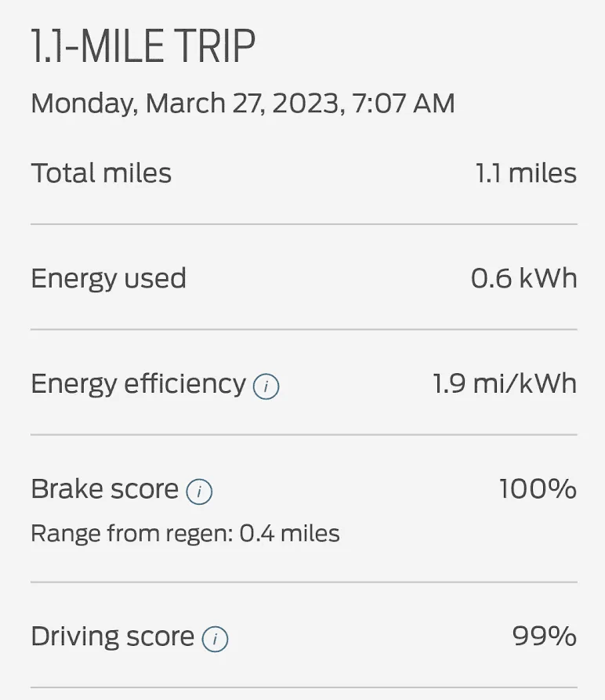The width and height of the screenshot is (605, 700).
Task: Click the Driving score label text
Action: coord(112,637)
